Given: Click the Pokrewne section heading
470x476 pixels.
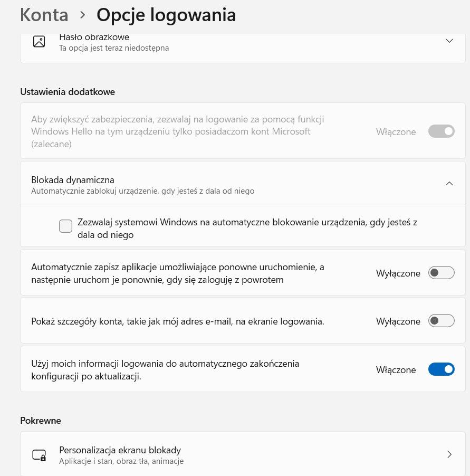Looking at the screenshot, I should coord(41,421).
